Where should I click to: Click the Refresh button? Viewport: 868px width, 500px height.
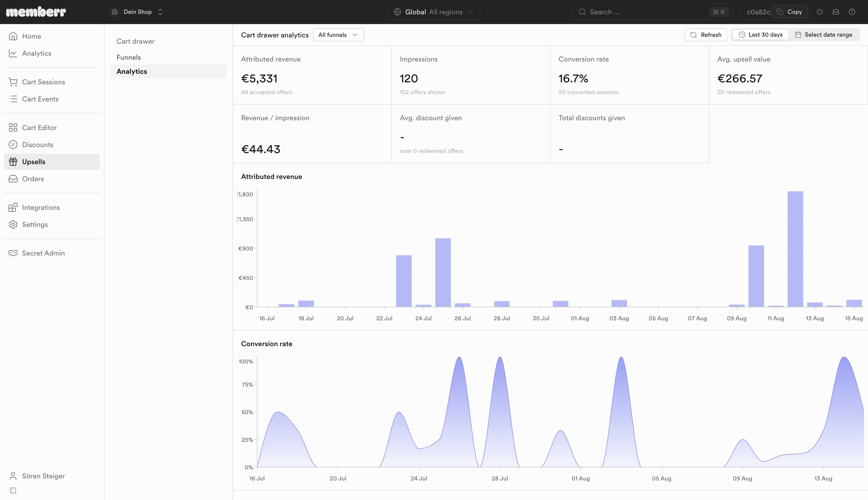tap(706, 35)
